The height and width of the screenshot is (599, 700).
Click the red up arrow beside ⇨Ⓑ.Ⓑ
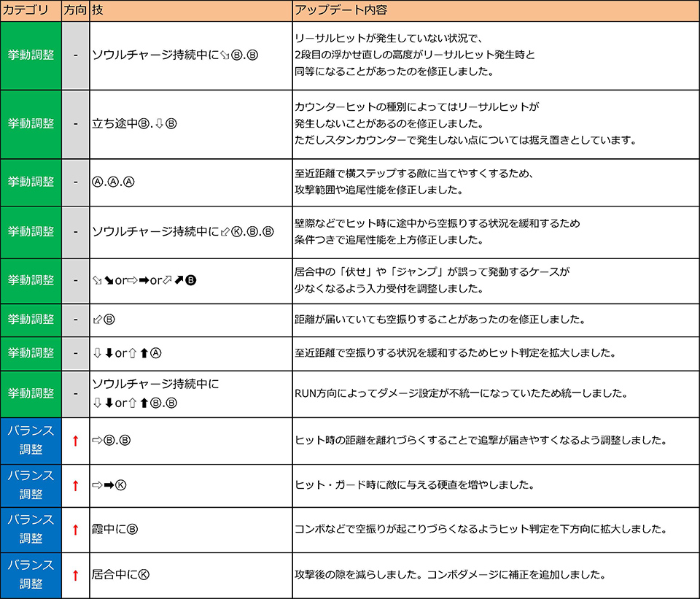(75, 441)
